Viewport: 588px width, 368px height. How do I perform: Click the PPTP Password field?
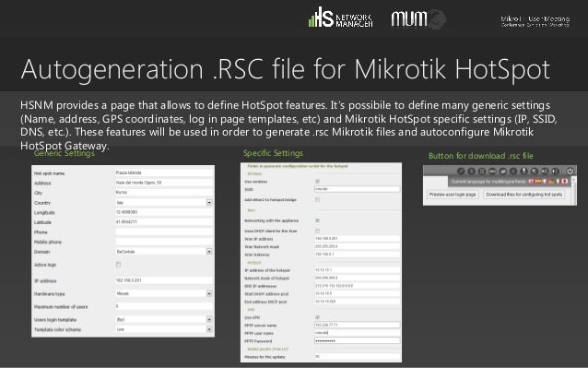[x=357, y=340]
